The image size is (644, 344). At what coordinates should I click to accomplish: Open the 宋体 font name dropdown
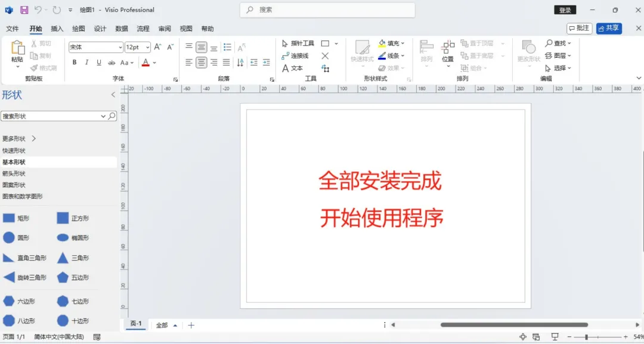[120, 48]
